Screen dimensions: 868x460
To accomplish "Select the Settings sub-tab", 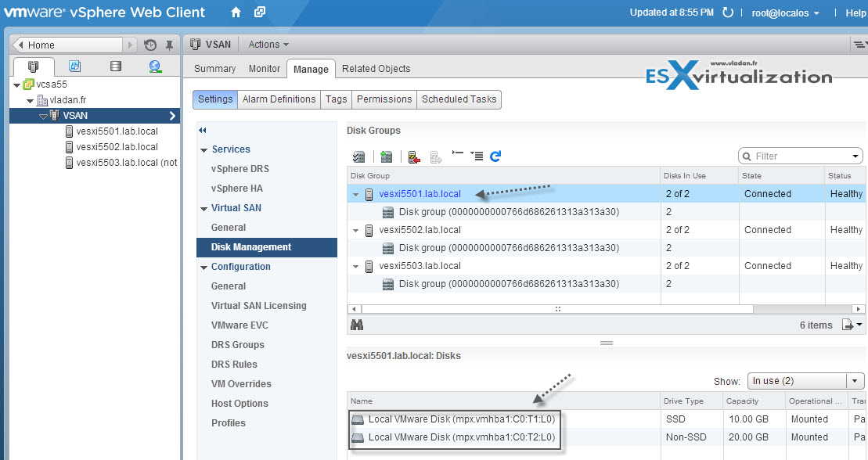I will pyautogui.click(x=215, y=99).
